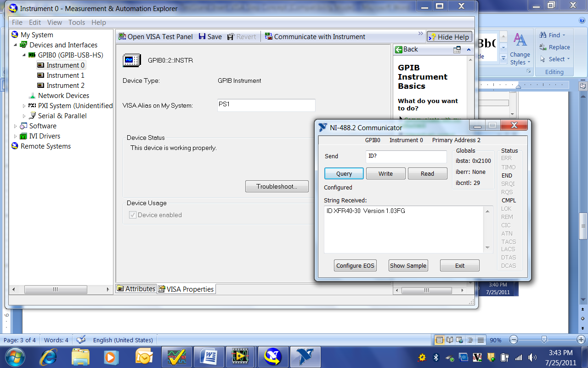Show more toolbar items via the double chevron
The height and width of the screenshot is (368, 588).
tap(420, 34)
